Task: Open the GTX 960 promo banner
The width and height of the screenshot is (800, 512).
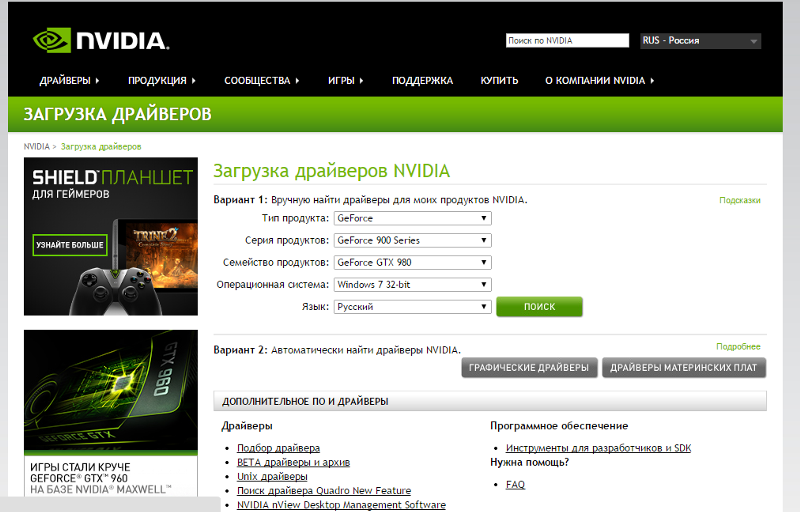Action: pyautogui.click(x=111, y=413)
